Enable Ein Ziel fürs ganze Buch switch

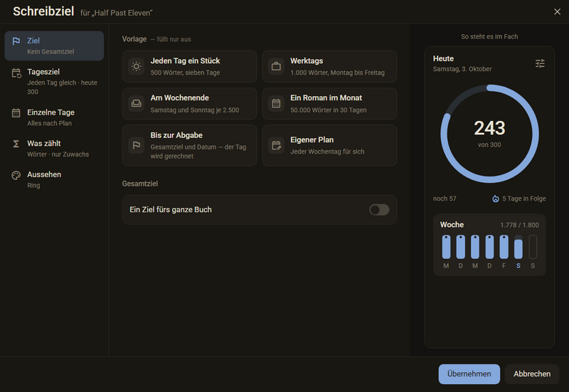379,210
